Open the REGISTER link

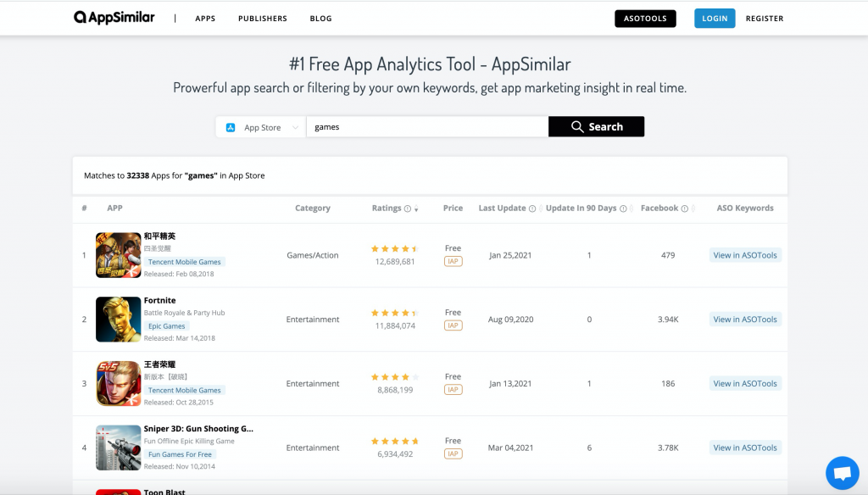[x=765, y=19]
